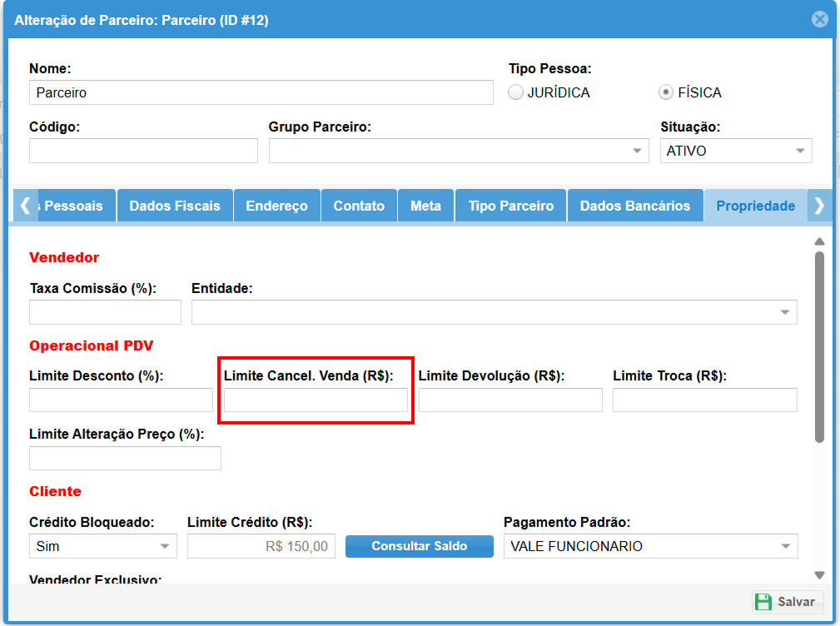Close the Alteração de Parceiro dialog
840x626 pixels.
819,19
